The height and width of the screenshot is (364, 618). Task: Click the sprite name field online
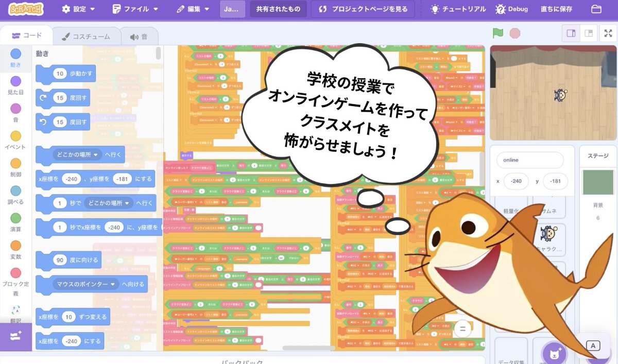pos(531,160)
